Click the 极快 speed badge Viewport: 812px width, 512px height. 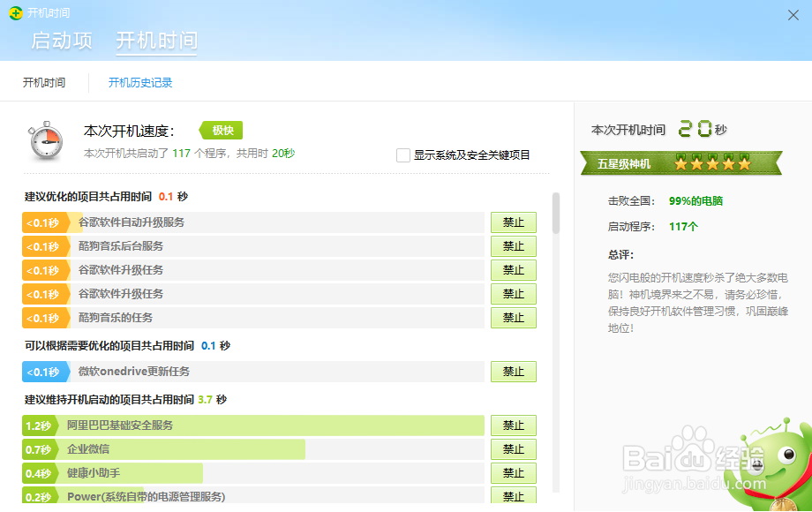click(222, 131)
